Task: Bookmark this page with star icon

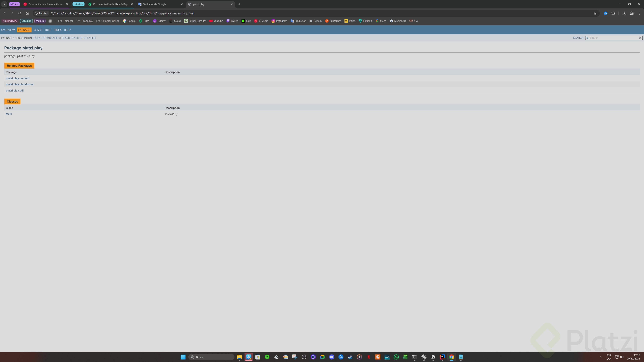Action: tap(595, 13)
